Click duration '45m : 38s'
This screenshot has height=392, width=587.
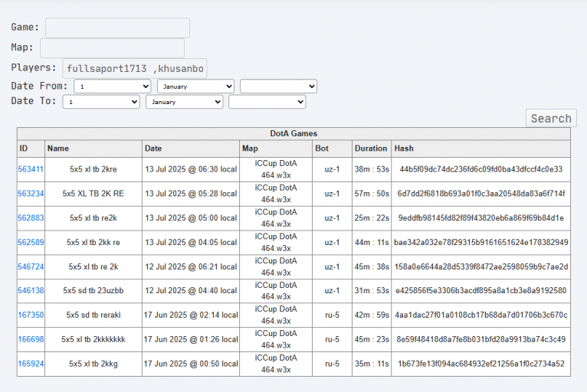[372, 266]
